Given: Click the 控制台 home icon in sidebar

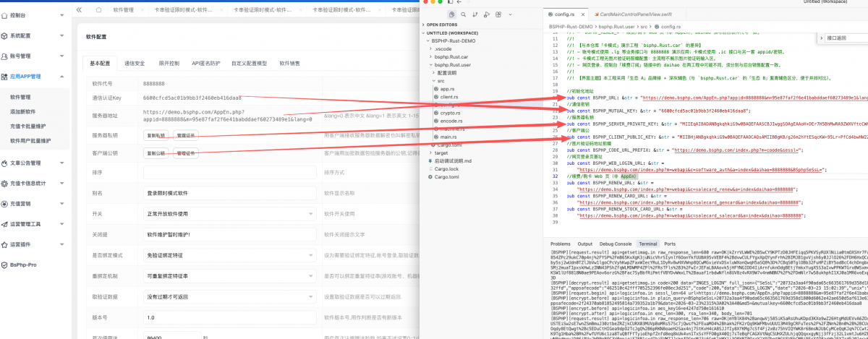Looking at the screenshot, I should pos(5,14).
